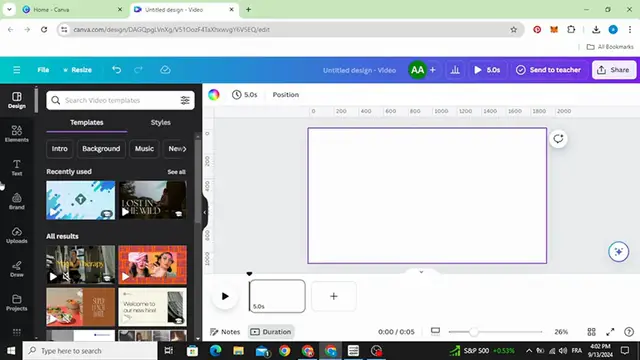Open the Lost in the Wild template
This screenshot has width=640, height=360.
(152, 200)
